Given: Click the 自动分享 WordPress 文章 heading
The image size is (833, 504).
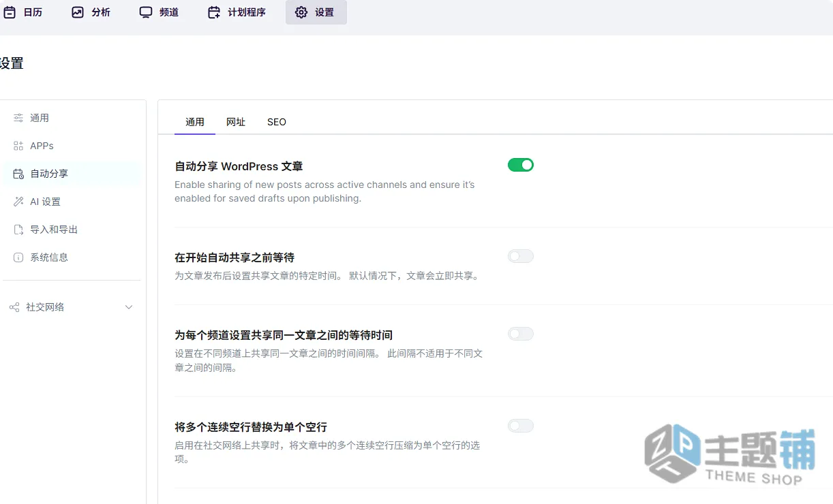Looking at the screenshot, I should click(239, 166).
